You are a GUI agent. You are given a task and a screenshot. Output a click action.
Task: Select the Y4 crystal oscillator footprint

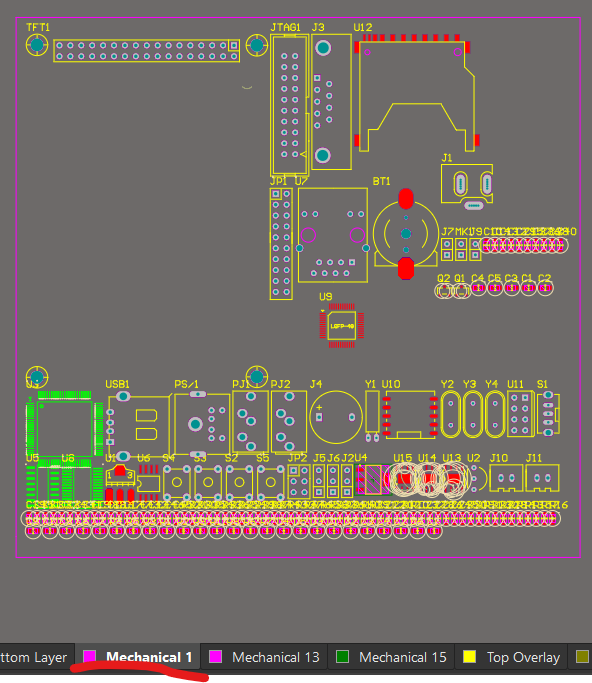click(495, 414)
